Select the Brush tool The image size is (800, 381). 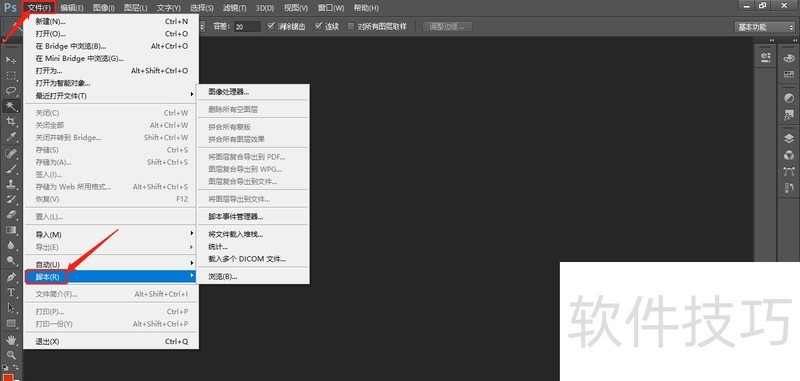pos(11,168)
